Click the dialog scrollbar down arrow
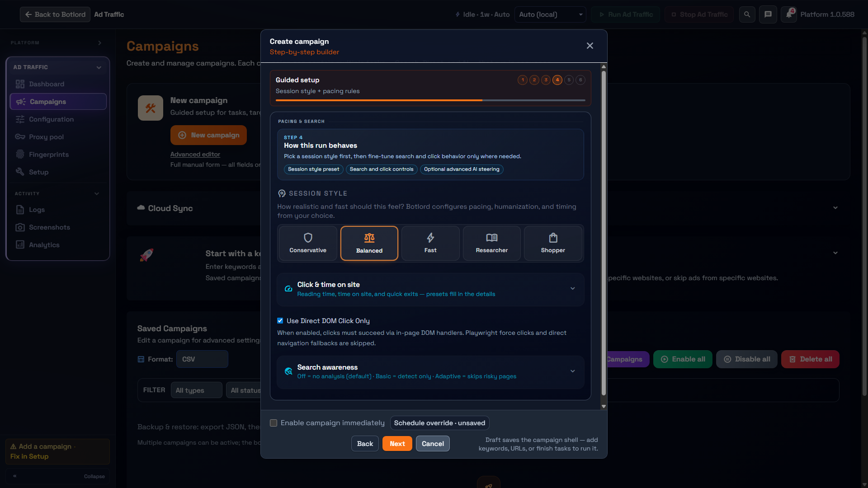The image size is (868, 488). point(604,407)
